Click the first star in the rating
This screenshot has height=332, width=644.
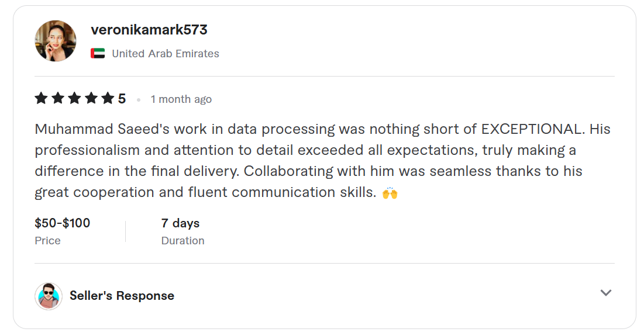point(41,99)
